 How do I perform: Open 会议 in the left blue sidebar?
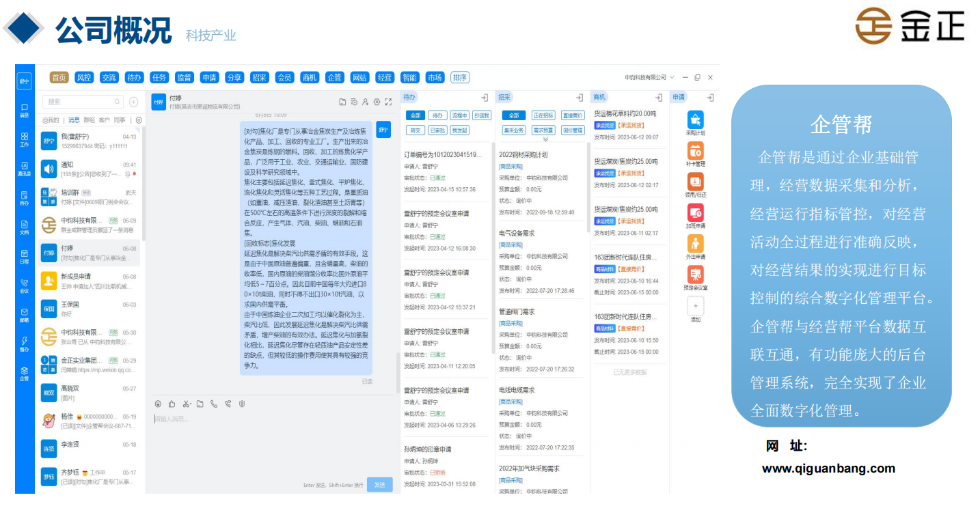point(25,286)
